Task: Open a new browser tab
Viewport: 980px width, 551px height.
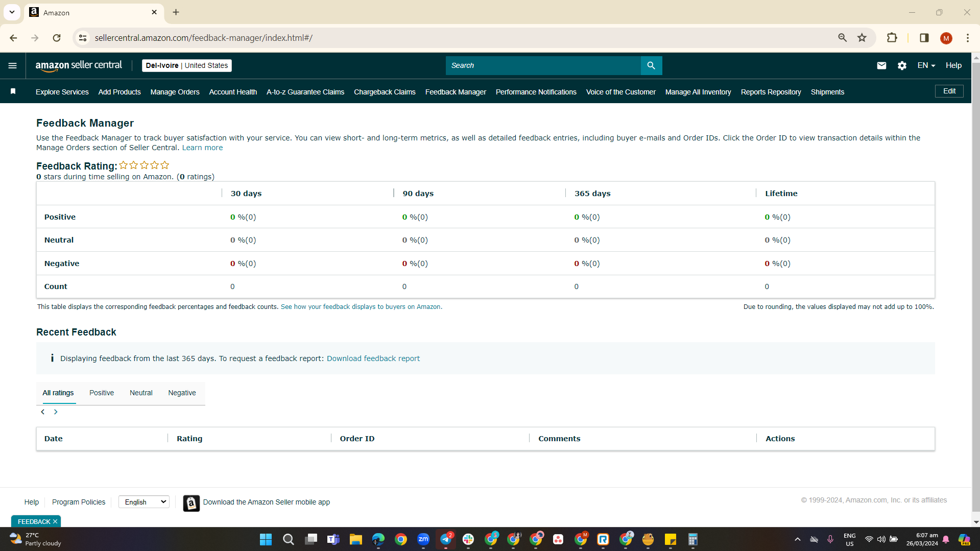Action: pos(176,12)
